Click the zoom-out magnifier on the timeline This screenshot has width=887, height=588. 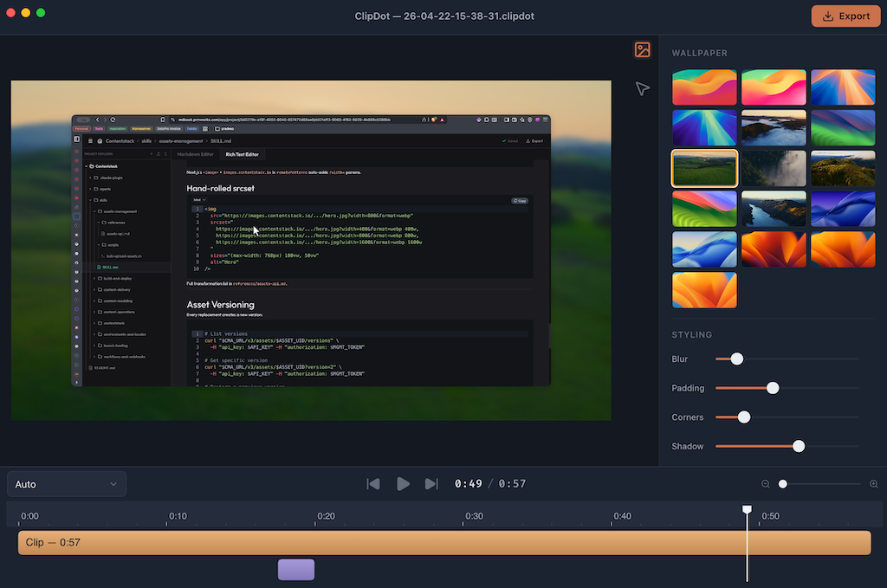(766, 483)
